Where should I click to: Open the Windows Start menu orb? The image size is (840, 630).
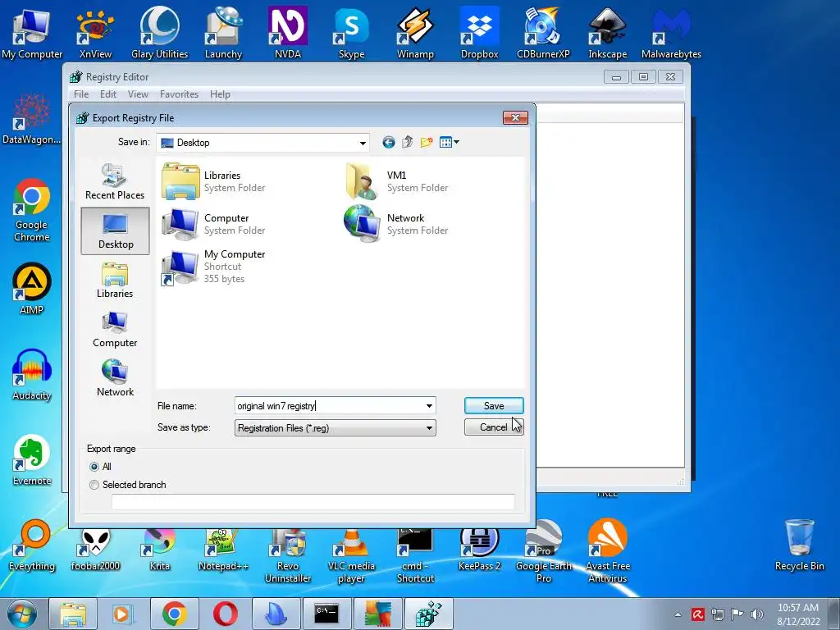click(x=22, y=614)
